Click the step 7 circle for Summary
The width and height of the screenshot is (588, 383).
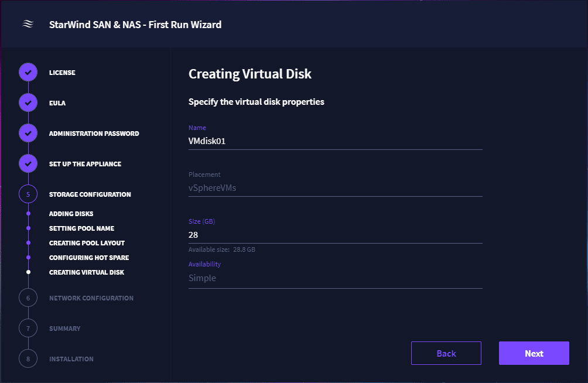[x=28, y=328]
